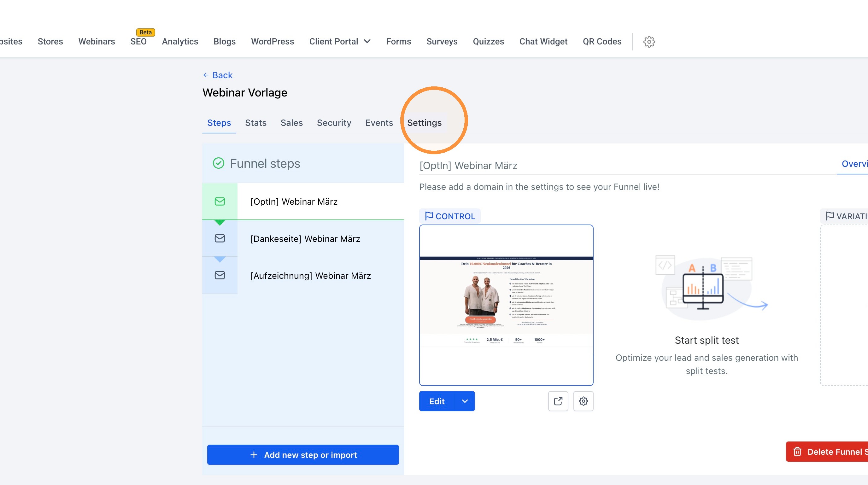The image size is (868, 485).
Task: Click the Delete Funnel Step button
Action: tap(827, 452)
